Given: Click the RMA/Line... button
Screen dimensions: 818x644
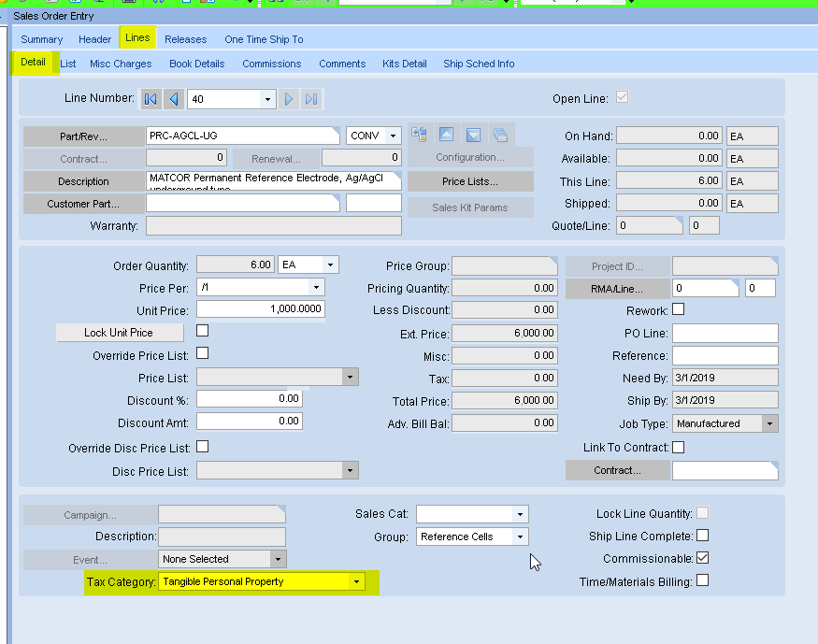Looking at the screenshot, I should (617, 289).
